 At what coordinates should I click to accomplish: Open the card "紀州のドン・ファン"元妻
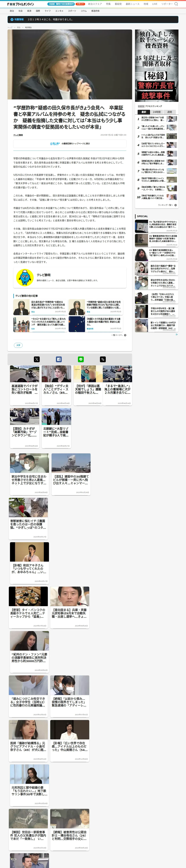click(x=29, y=652)
